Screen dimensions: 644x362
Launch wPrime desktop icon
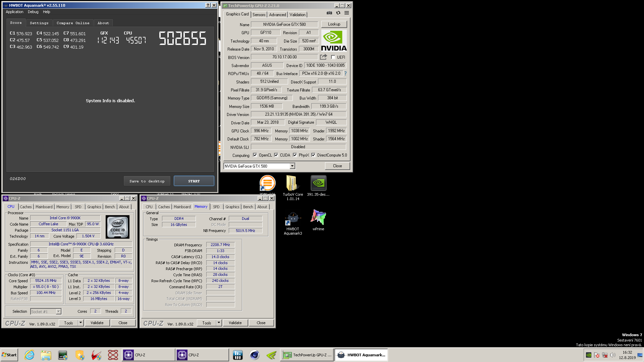click(x=318, y=220)
